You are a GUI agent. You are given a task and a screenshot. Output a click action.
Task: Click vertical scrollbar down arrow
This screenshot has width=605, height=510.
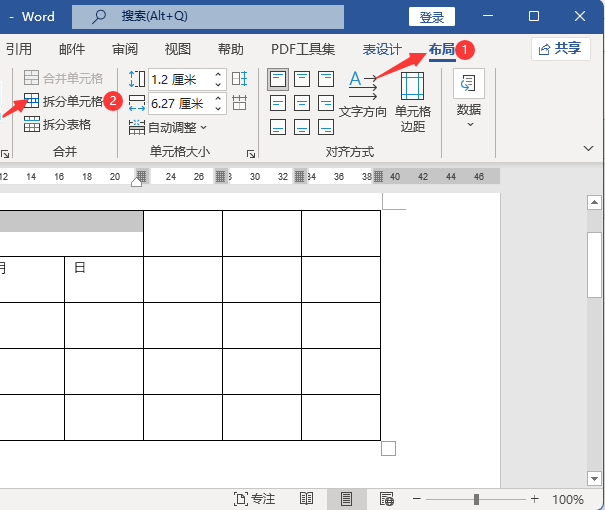click(594, 478)
